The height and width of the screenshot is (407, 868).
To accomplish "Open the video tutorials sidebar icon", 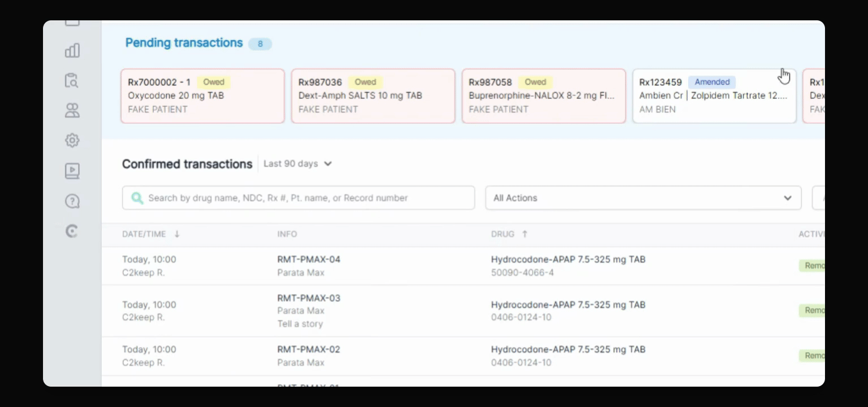I will [x=72, y=171].
